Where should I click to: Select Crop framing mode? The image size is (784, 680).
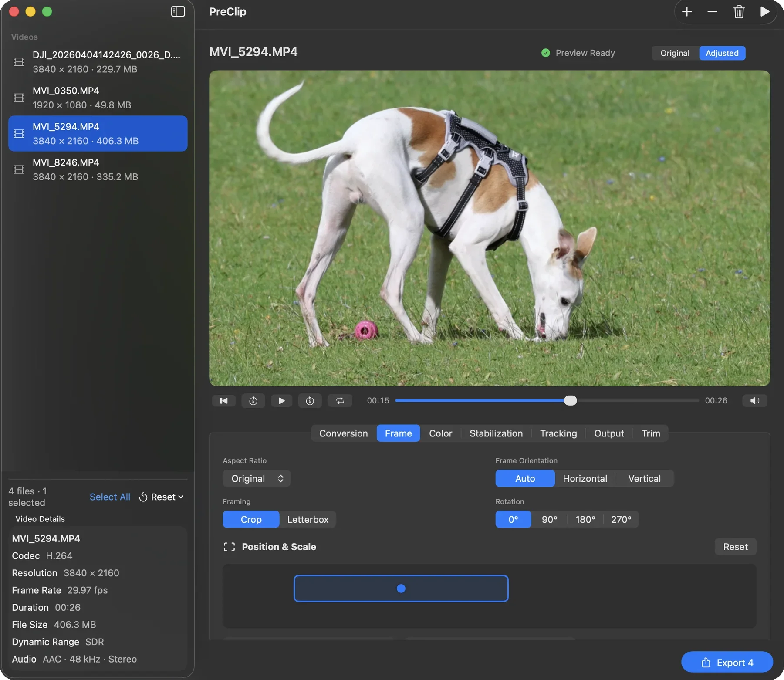(251, 519)
